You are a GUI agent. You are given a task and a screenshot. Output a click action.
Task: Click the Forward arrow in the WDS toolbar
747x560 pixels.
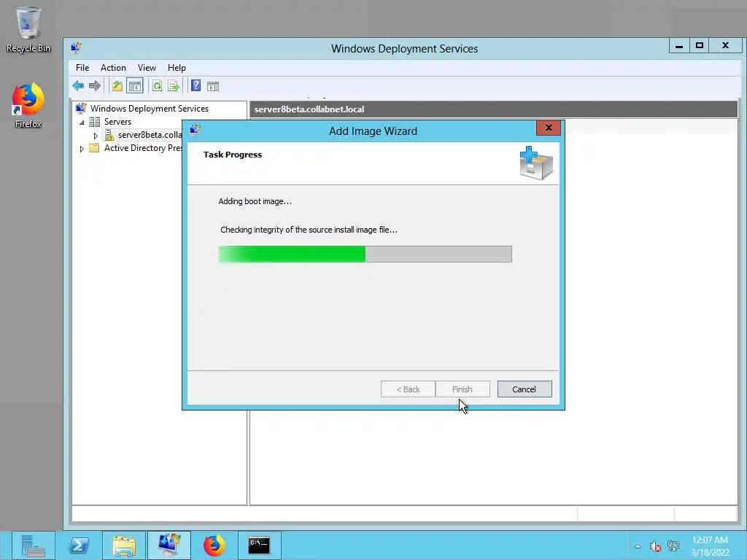pyautogui.click(x=95, y=86)
